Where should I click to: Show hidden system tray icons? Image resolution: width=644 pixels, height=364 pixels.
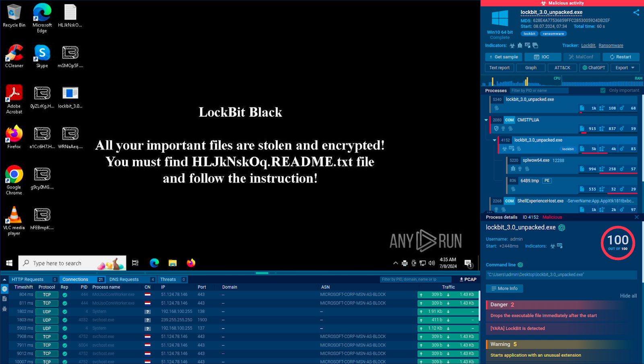coord(395,263)
